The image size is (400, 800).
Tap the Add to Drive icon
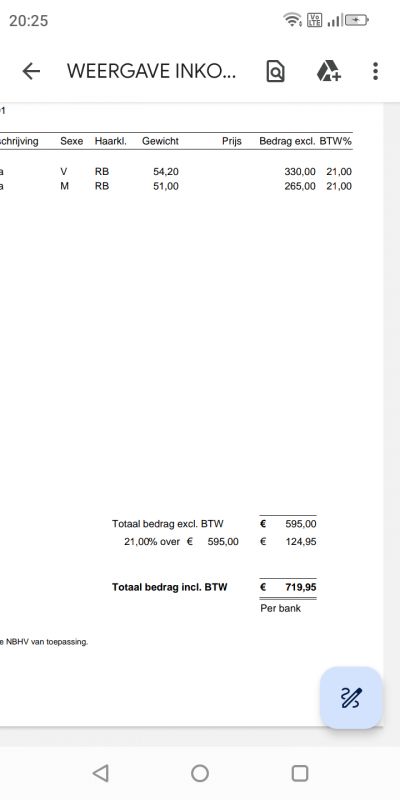329,71
